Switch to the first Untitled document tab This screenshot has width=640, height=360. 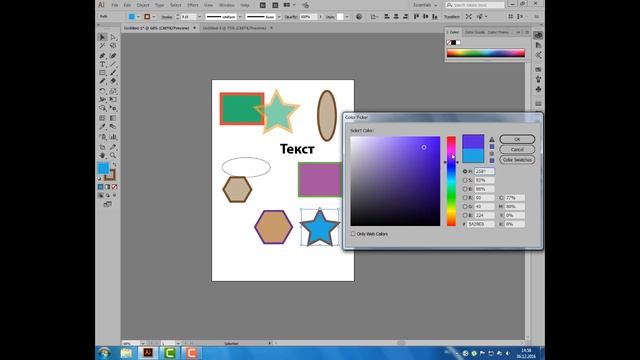click(x=157, y=28)
